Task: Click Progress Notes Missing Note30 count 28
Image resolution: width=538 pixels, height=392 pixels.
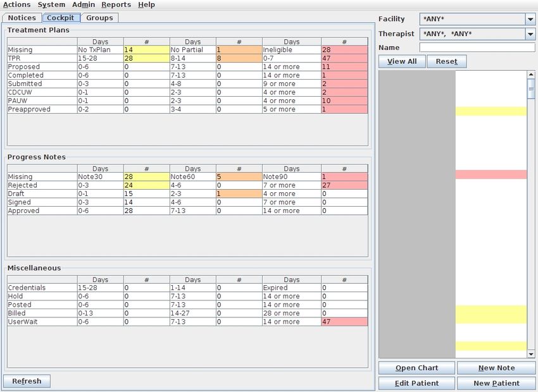Action: click(146, 177)
